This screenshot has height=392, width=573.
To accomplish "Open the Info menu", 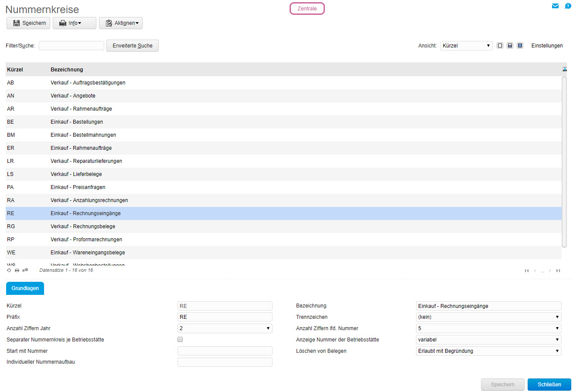I will tap(74, 23).
